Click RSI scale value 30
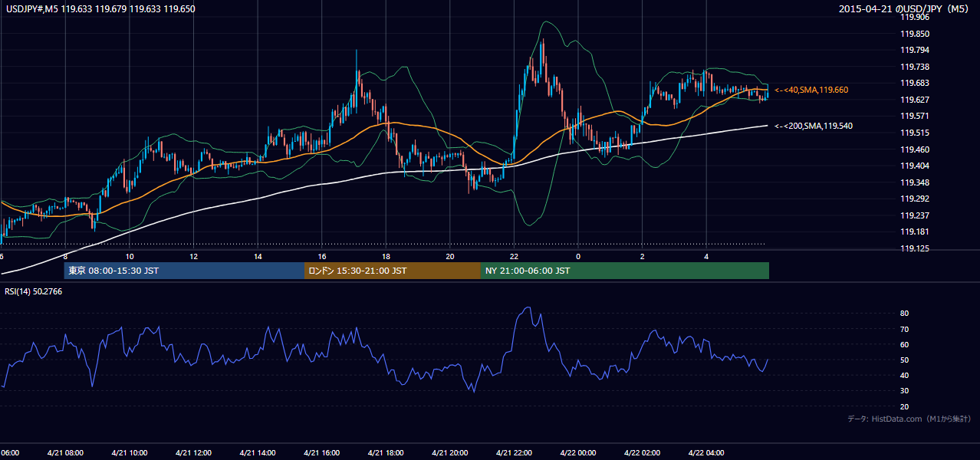 [x=905, y=391]
